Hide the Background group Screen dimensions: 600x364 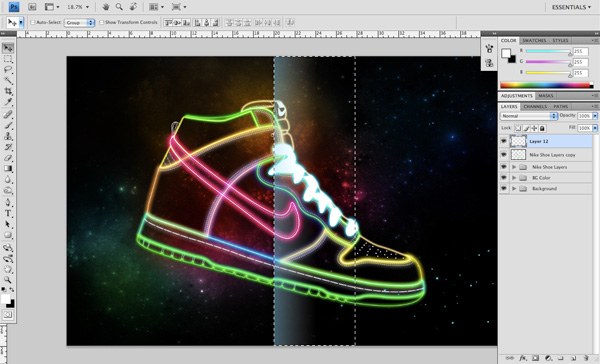(504, 188)
